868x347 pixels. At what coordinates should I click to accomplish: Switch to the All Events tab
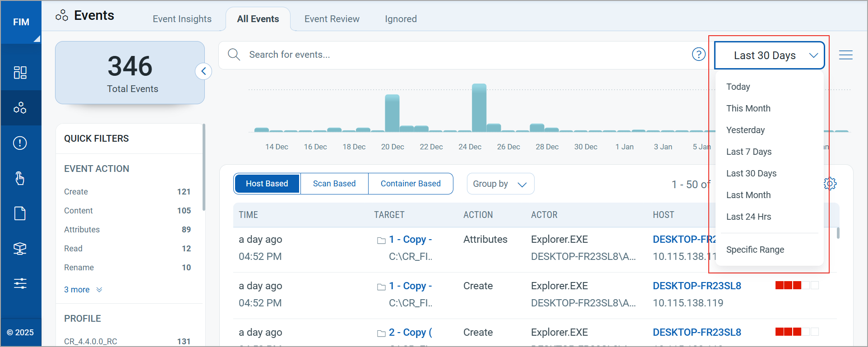(x=258, y=19)
